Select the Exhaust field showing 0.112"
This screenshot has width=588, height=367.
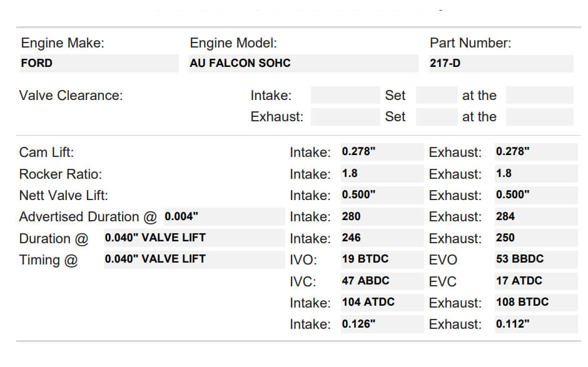pos(535,324)
